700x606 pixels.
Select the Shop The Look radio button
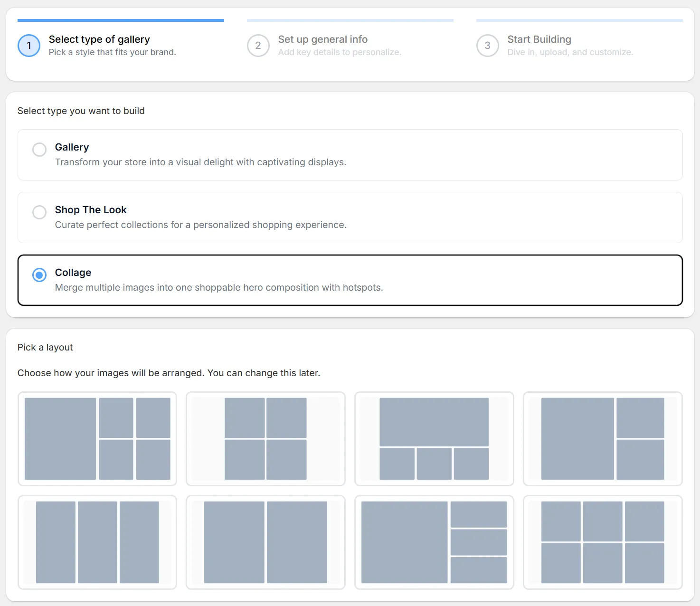tap(39, 212)
